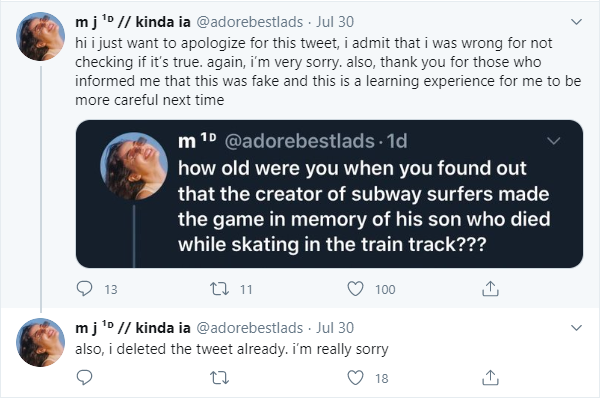This screenshot has width=601, height=398.
Task: Click the first tweet's Jul 30 timestamp
Action: pyautogui.click(x=335, y=22)
